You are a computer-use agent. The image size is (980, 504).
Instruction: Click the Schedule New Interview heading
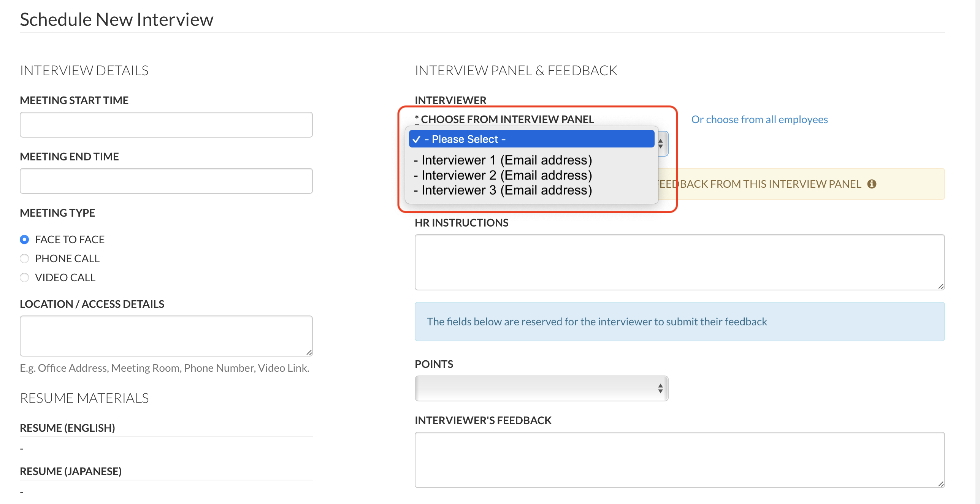[x=116, y=18]
